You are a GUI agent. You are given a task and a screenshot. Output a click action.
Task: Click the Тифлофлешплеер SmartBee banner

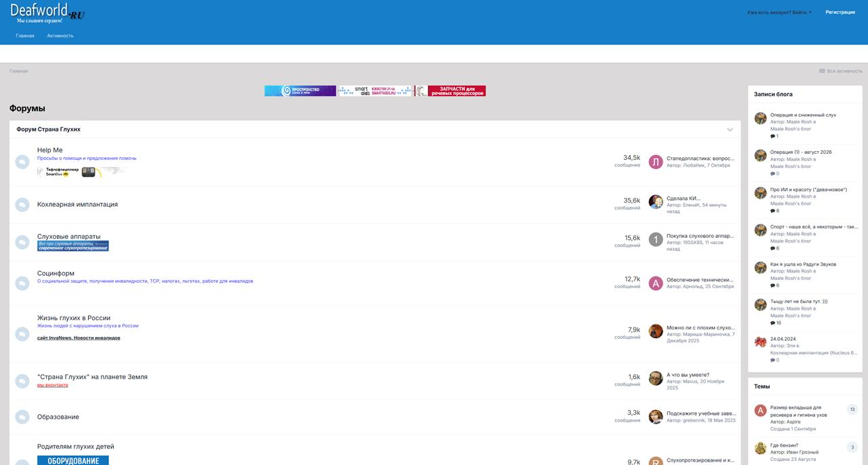click(x=82, y=172)
